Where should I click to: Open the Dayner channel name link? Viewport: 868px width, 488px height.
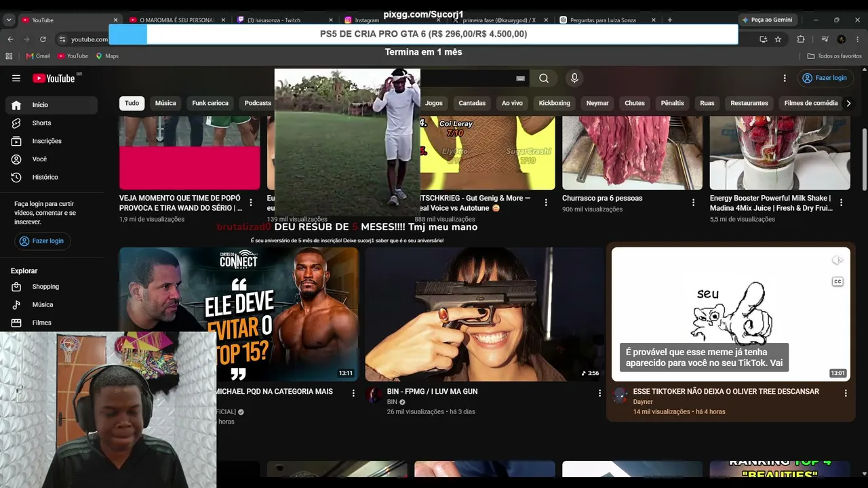643,402
